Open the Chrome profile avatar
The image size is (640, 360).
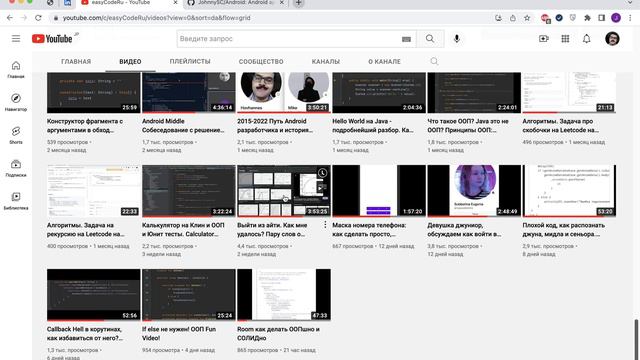(616, 18)
